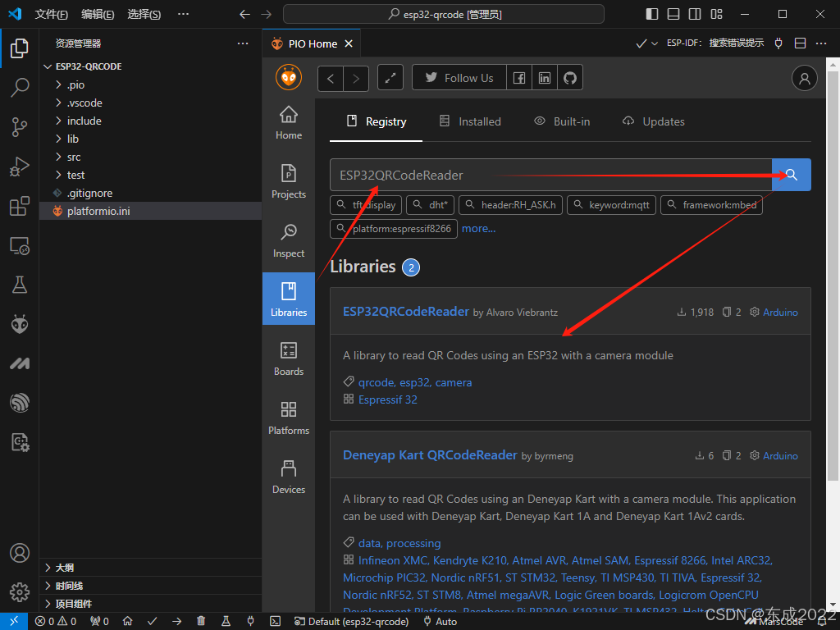This screenshot has width=840, height=630.
Task: Click the library search input field
Action: click(550, 175)
